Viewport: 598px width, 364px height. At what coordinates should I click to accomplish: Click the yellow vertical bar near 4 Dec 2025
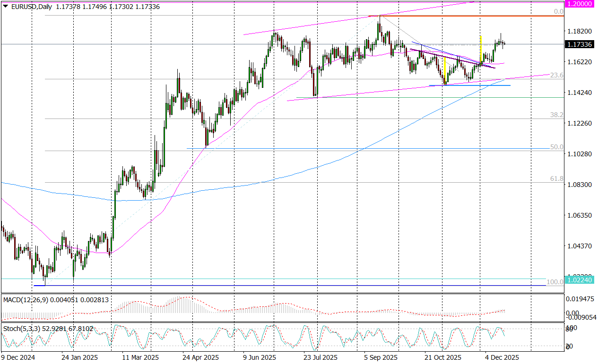(x=481, y=49)
